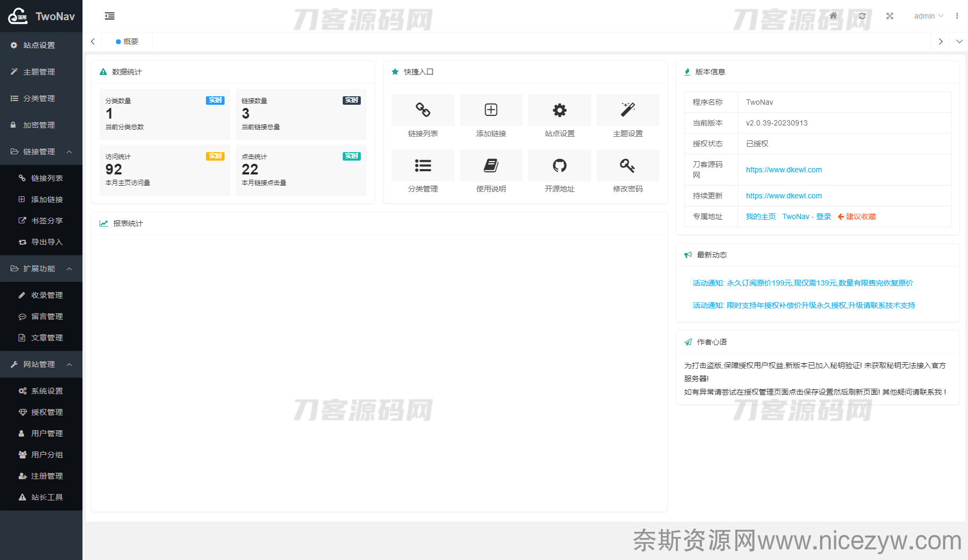This screenshot has width=968, height=560.
Task: Open the tab options dropdown chevron
Action: tap(959, 41)
